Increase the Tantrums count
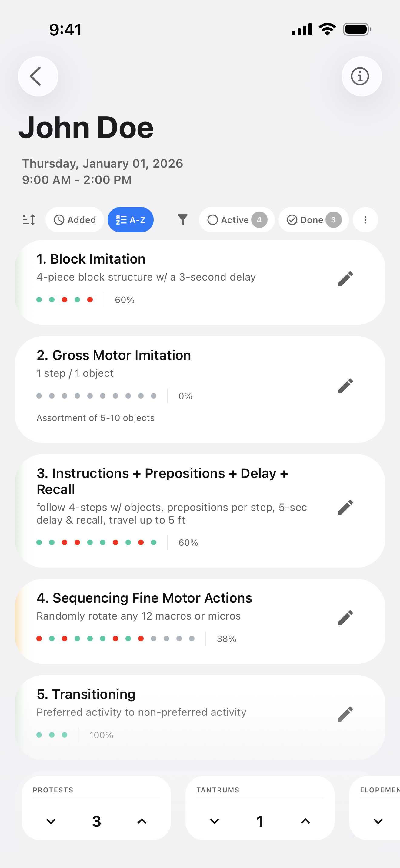The height and width of the screenshot is (868, 400). pyautogui.click(x=305, y=821)
